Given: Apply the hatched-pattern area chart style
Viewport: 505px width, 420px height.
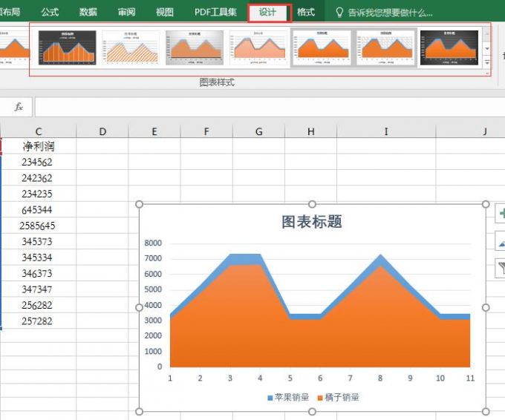Looking at the screenshot, I should [131, 47].
